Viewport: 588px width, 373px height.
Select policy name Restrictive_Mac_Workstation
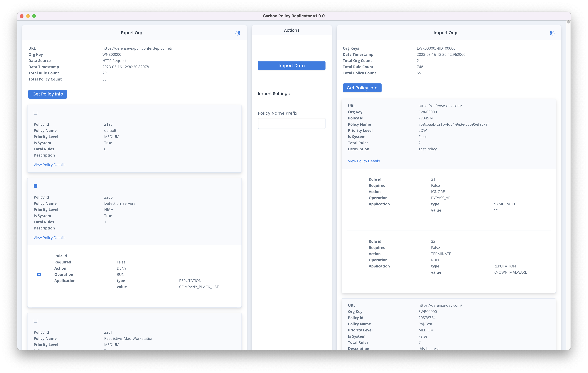click(129, 338)
